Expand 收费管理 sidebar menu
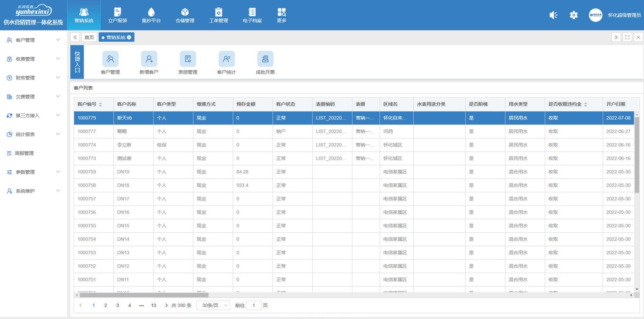Image resolution: width=644 pixels, height=319 pixels. [33, 59]
